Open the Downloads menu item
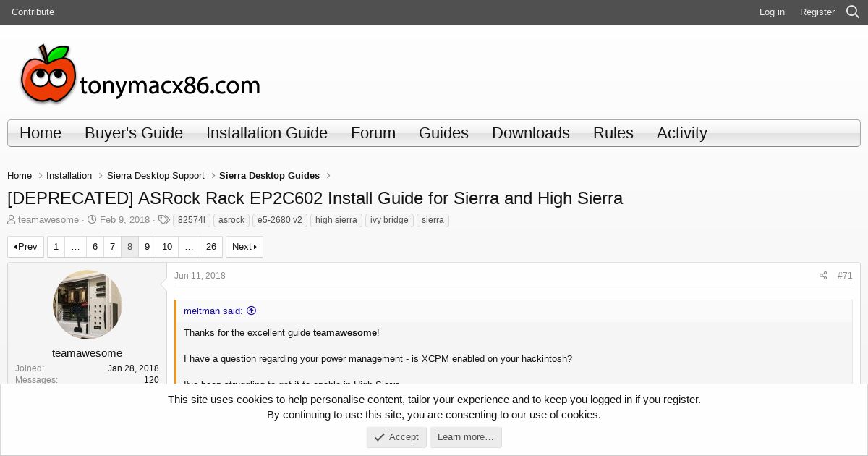The height and width of the screenshot is (456, 868). [531, 133]
